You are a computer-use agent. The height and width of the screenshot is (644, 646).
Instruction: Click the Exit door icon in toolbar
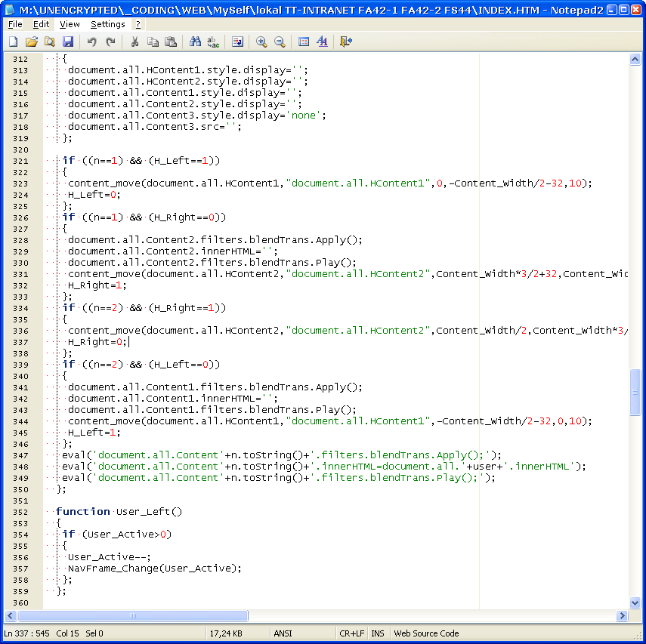[345, 42]
